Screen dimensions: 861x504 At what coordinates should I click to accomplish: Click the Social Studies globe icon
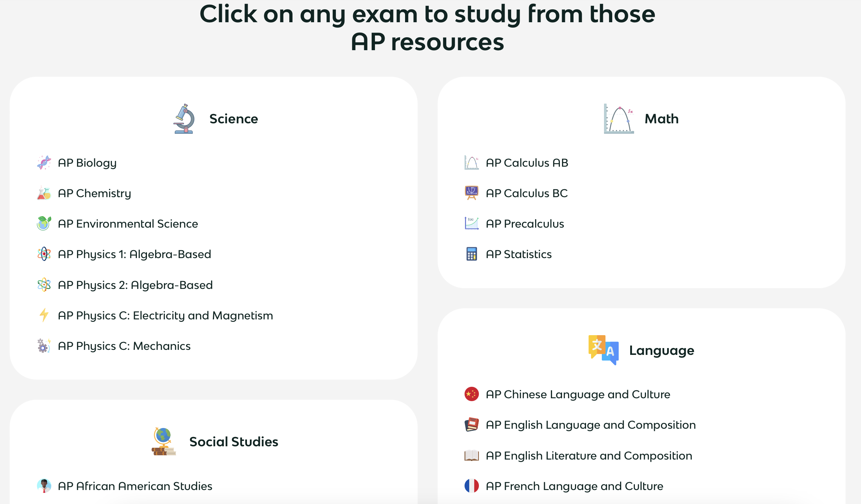(x=163, y=442)
